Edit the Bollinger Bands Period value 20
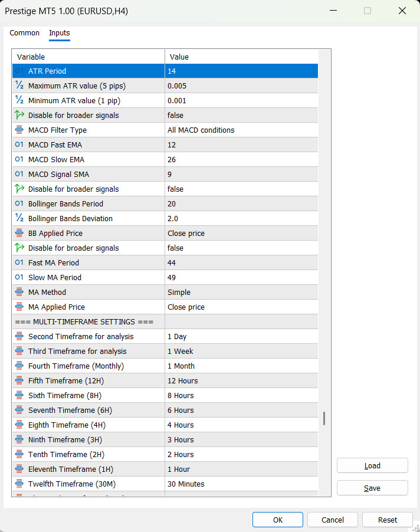Image resolution: width=420 pixels, height=532 pixels. tap(241, 203)
